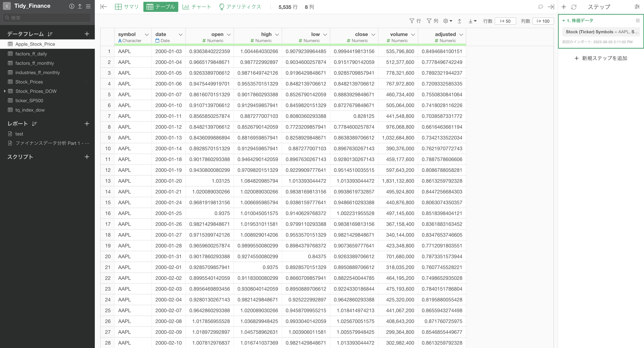Add a step with the plus icon

[564, 7]
